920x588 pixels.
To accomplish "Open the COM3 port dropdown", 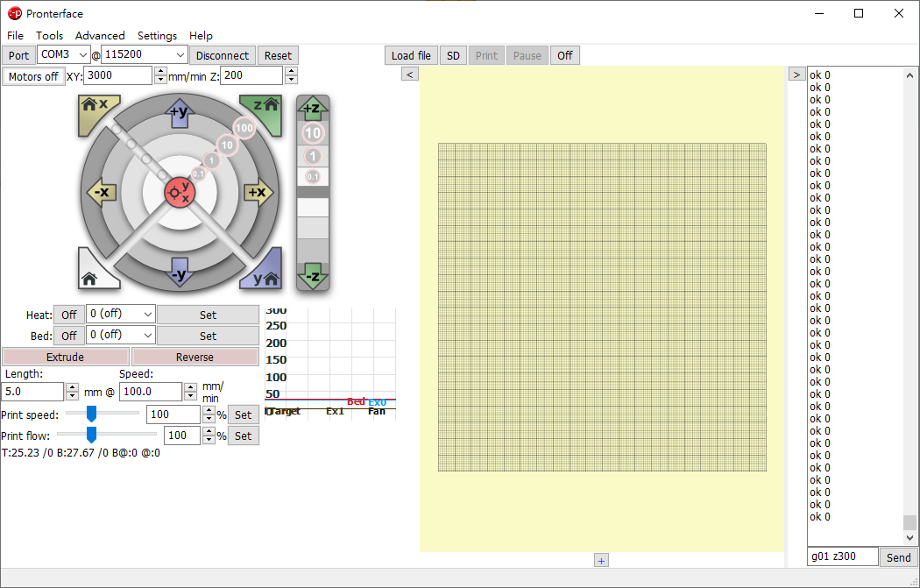I will click(83, 55).
